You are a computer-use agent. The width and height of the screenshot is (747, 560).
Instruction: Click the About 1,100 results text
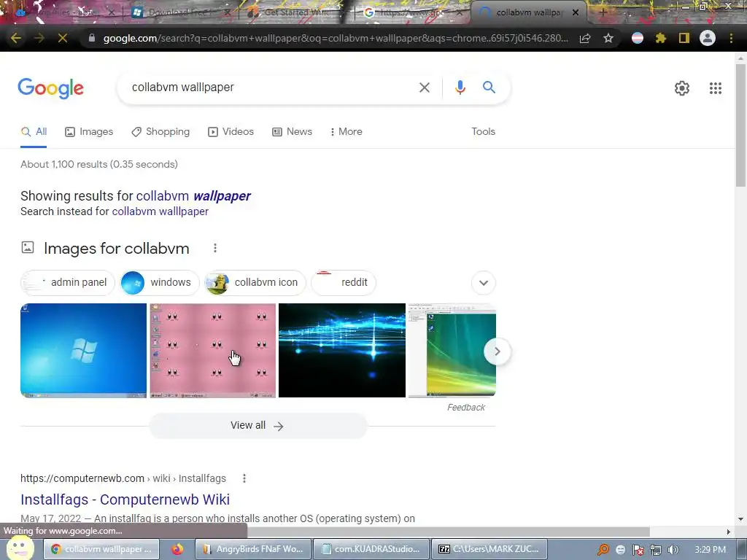pos(99,164)
